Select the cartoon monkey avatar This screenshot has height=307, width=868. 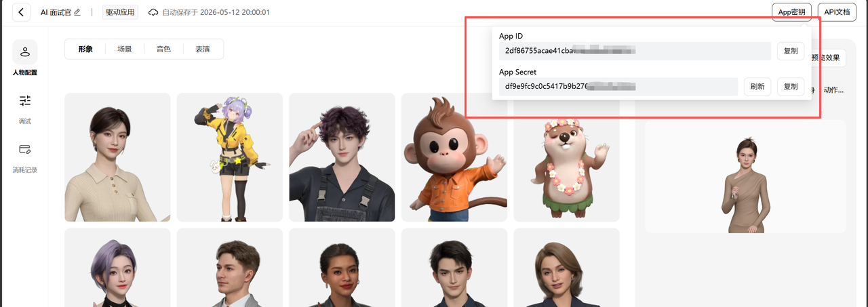454,157
